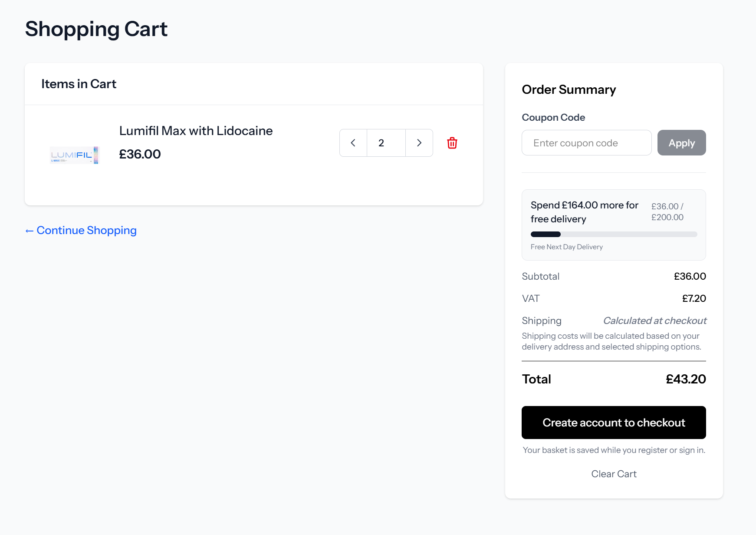Screen dimensions: 756x535
Task: Delete Lumifil Max item with trash icon
Action: click(x=452, y=143)
